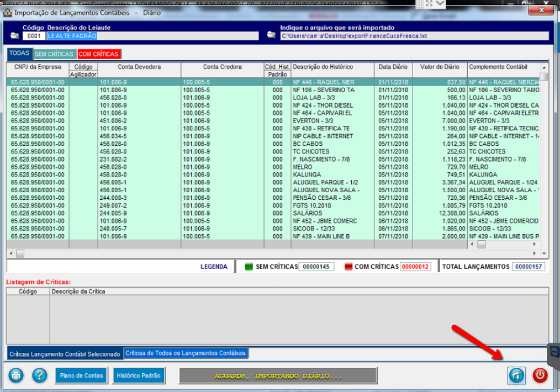Open the layout code folder icon
This screenshot has height=392, width=560.
click(x=14, y=36)
